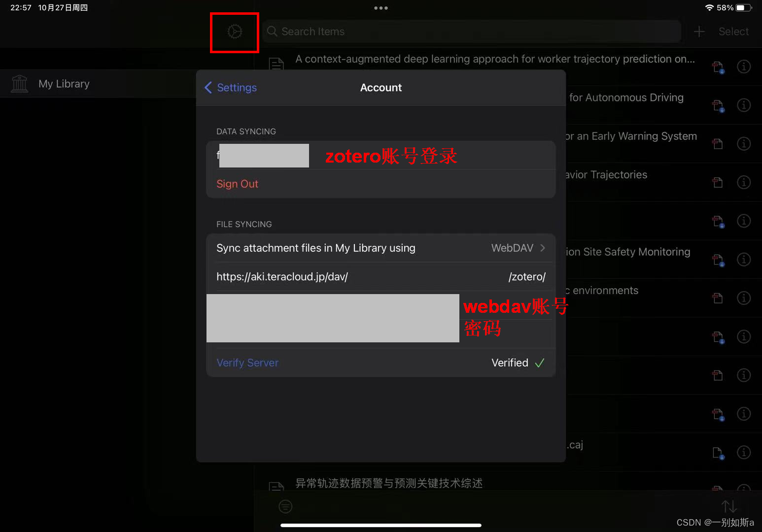
Task: Expand the chevron next to WebDAV
Action: click(543, 248)
